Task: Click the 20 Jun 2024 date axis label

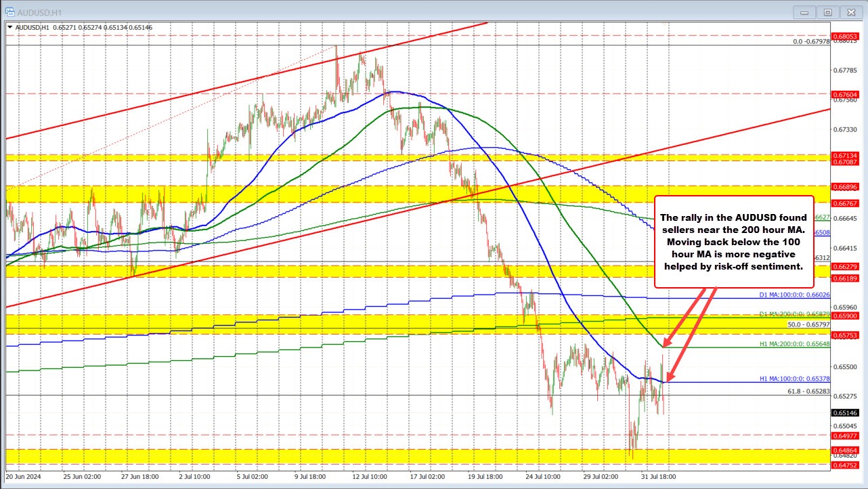Action: click(25, 476)
